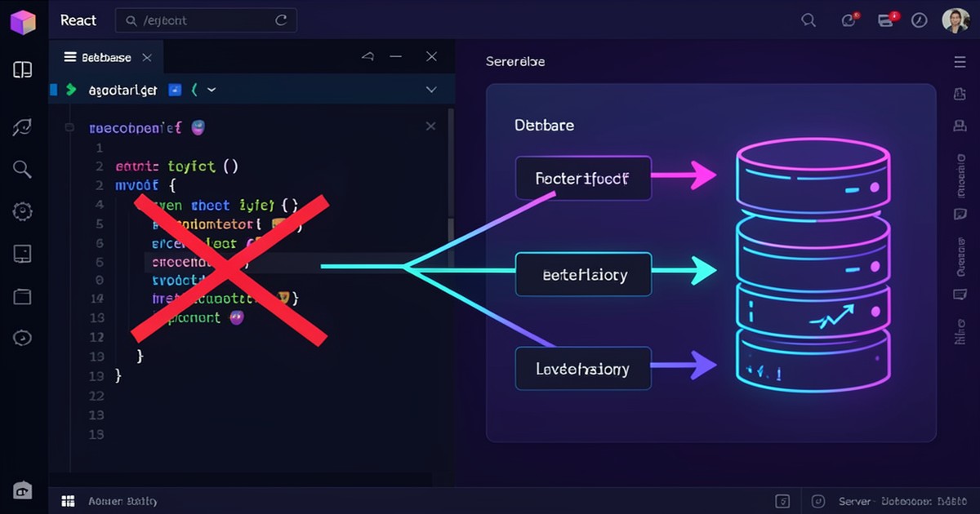Click the square icon left of Server in status bar
This screenshot has width=980, height=514.
point(782,501)
